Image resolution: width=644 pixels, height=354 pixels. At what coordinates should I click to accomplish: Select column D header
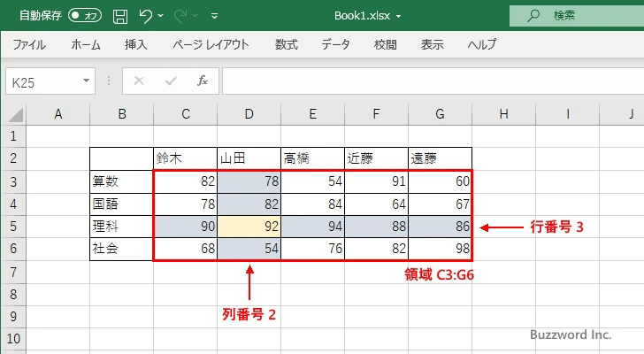249,113
